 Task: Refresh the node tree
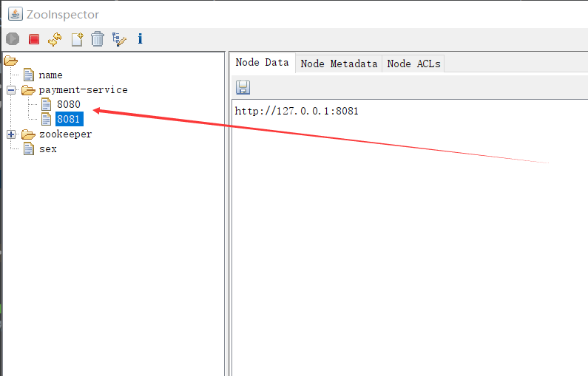55,39
